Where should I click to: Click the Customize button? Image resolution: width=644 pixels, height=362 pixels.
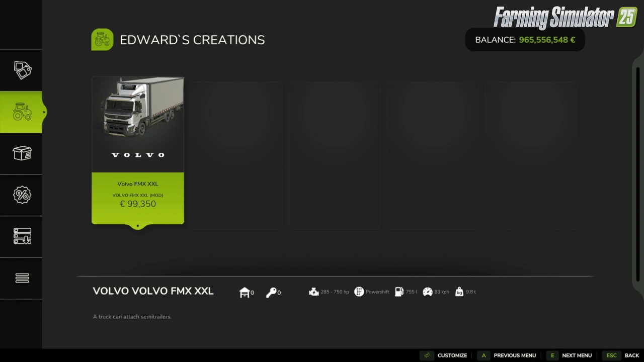443,355
